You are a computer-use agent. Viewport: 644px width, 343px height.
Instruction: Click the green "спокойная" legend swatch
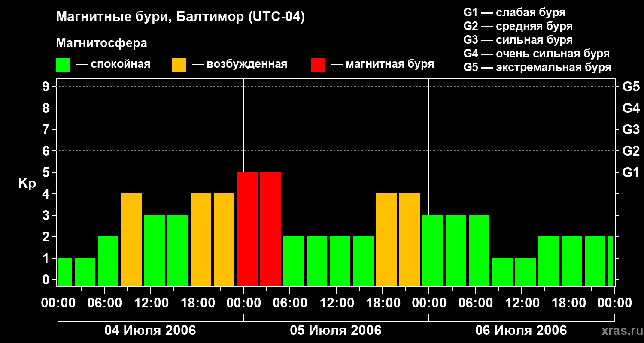click(63, 65)
